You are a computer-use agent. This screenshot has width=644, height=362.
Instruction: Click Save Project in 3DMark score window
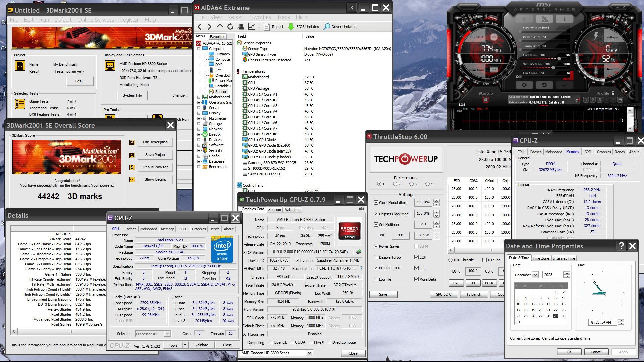click(x=155, y=155)
